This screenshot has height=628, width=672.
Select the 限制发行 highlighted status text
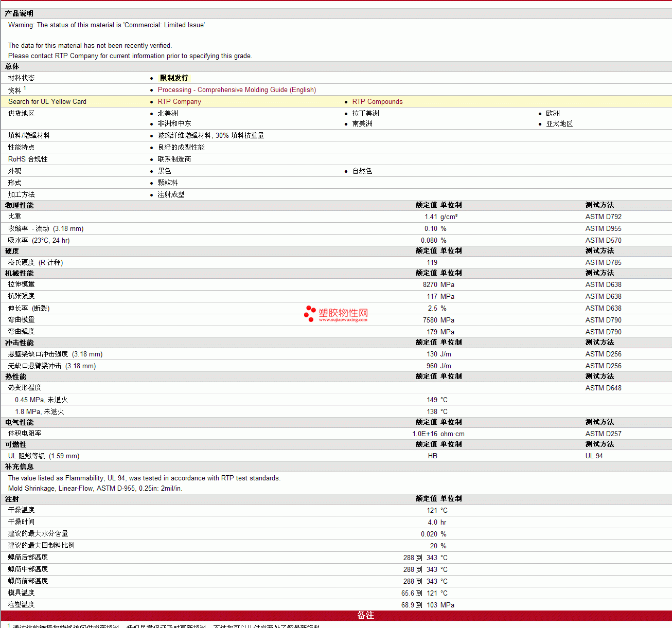[174, 78]
